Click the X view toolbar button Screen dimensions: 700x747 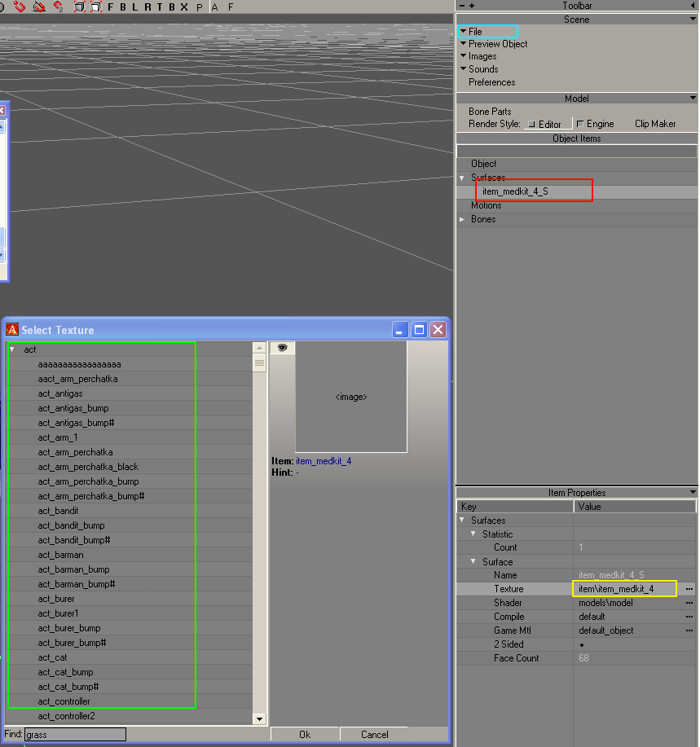point(184,7)
